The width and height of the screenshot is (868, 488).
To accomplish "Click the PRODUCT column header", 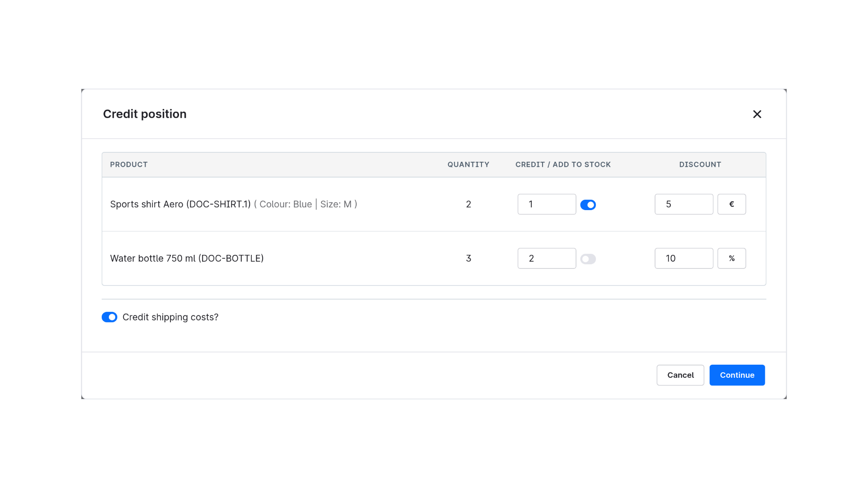I will point(129,164).
